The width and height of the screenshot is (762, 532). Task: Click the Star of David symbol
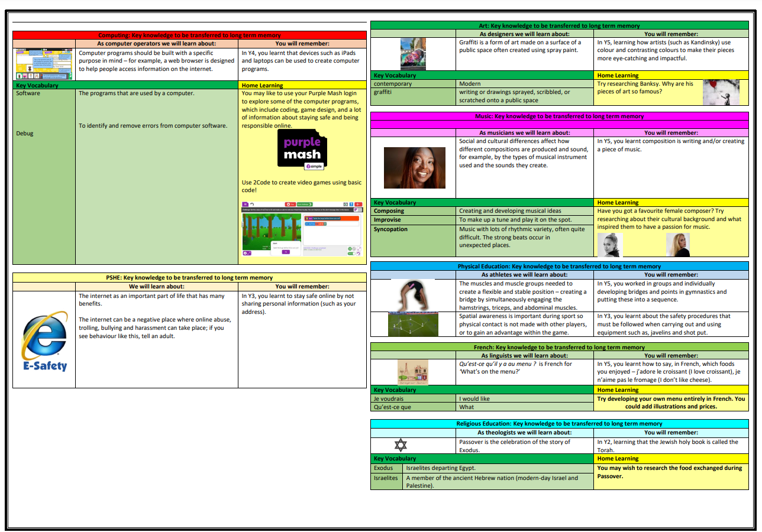tap(401, 445)
